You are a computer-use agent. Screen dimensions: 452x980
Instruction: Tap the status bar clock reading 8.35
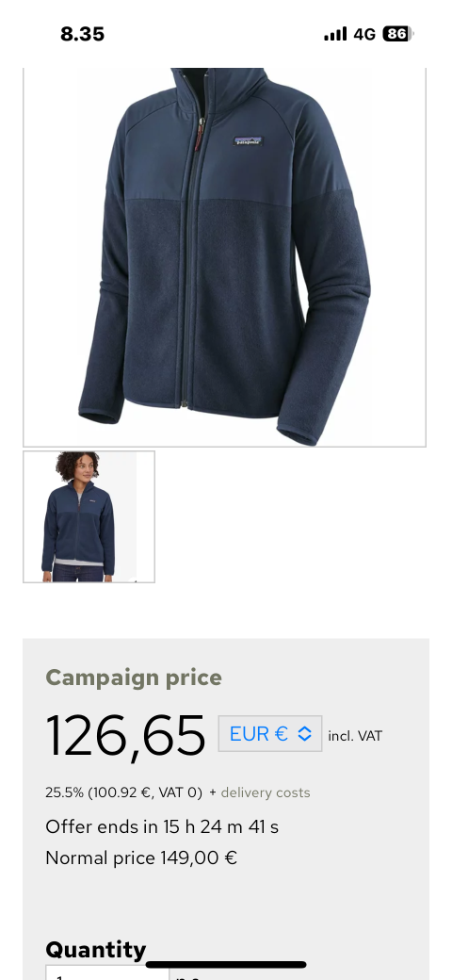pyautogui.click(x=83, y=34)
